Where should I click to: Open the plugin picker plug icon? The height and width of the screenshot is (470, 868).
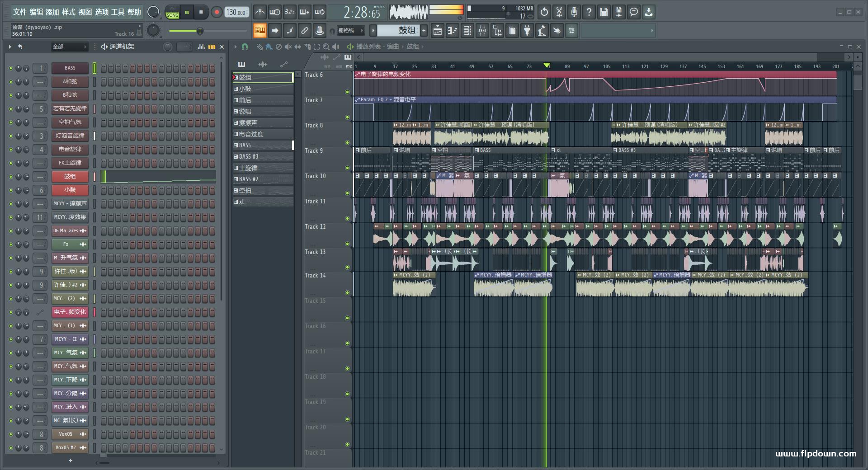click(527, 31)
